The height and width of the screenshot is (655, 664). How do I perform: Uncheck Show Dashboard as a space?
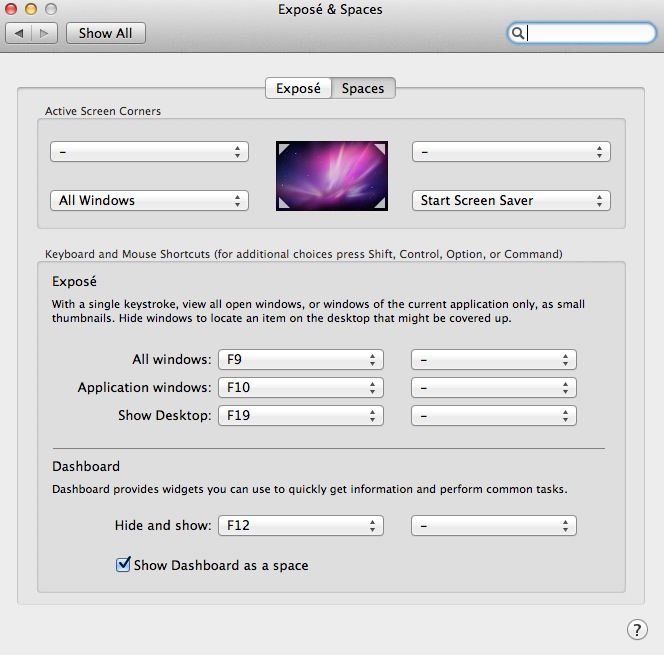(x=123, y=564)
